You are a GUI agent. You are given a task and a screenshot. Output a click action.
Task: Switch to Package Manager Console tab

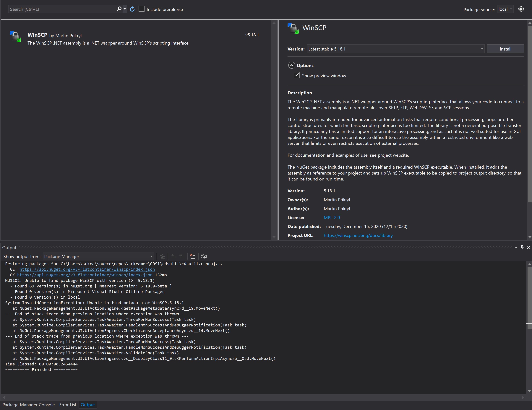[x=28, y=405]
